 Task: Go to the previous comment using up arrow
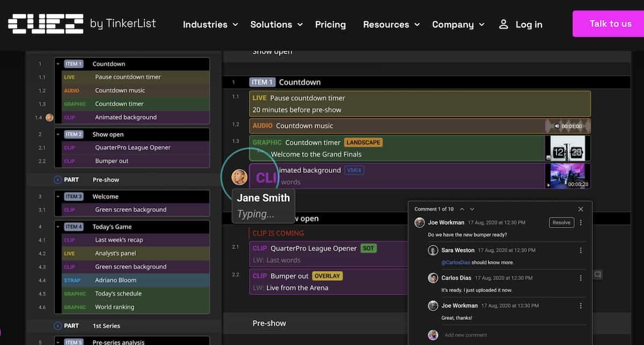461,209
